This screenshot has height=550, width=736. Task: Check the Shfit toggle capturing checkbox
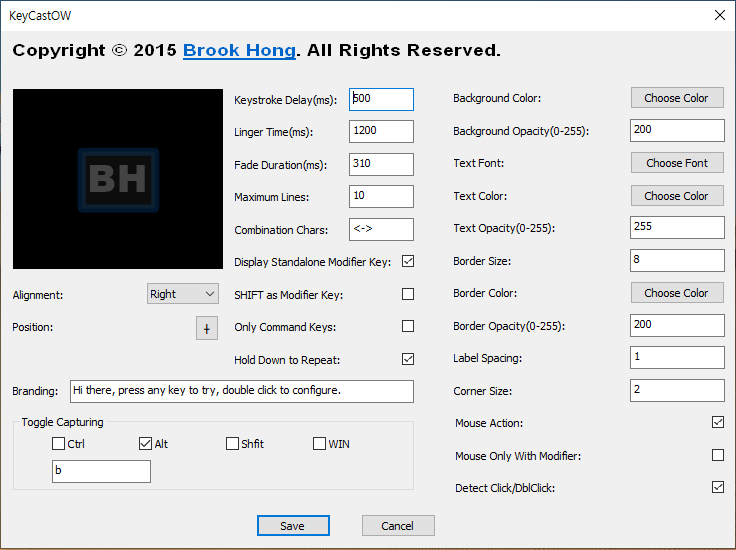pos(232,443)
